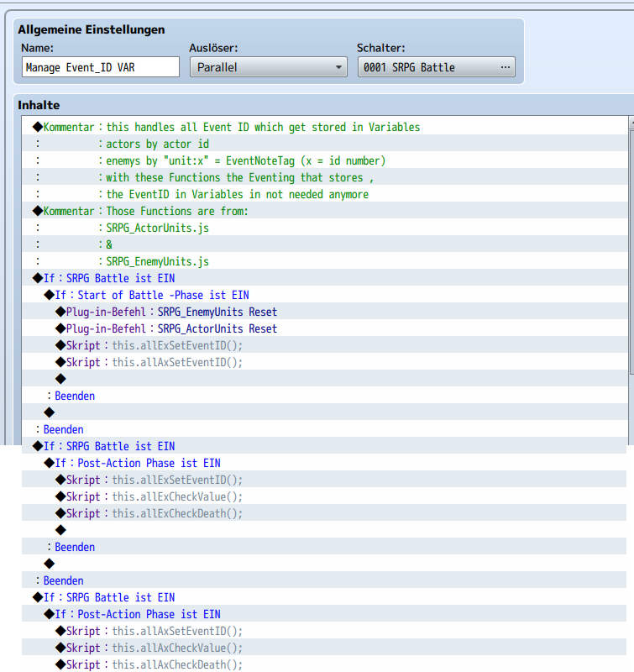Open the Auslöser dropdown set to Parallel
The image size is (634, 672).
[x=269, y=67]
